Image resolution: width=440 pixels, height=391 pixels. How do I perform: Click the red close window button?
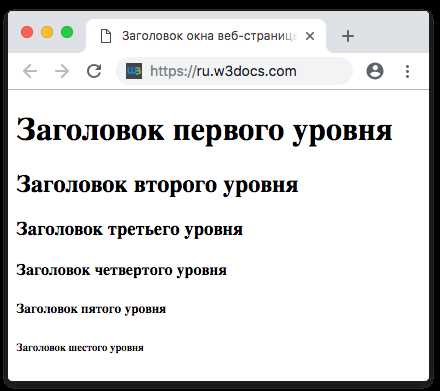[x=27, y=32]
